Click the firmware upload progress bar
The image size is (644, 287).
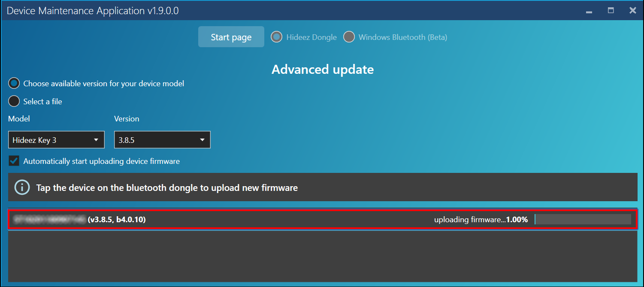pyautogui.click(x=583, y=220)
